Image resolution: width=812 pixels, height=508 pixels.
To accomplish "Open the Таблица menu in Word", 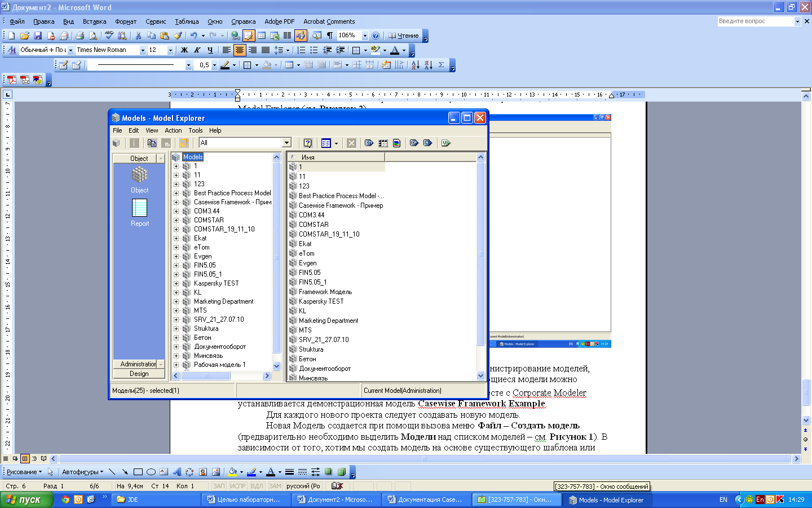I will coord(187,21).
